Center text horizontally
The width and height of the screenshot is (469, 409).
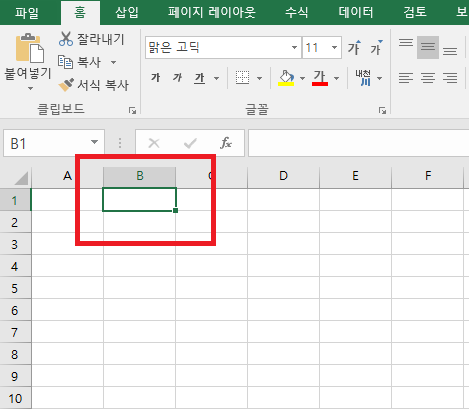click(428, 78)
